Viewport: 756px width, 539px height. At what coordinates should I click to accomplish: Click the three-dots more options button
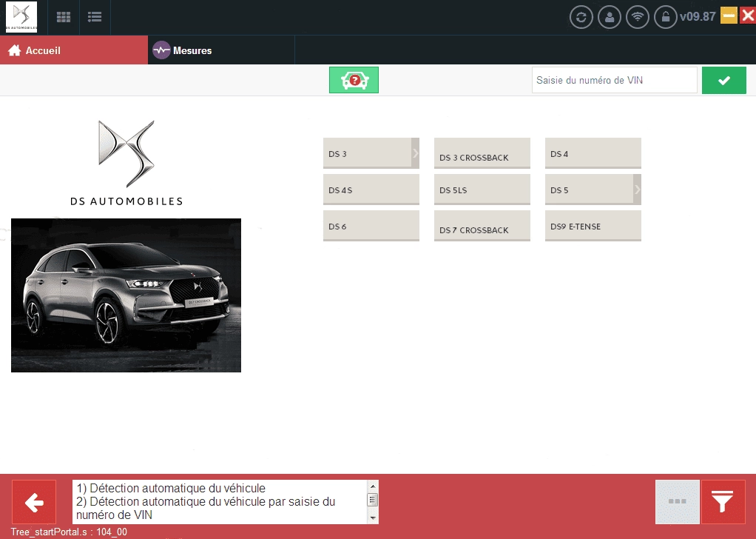tap(678, 502)
